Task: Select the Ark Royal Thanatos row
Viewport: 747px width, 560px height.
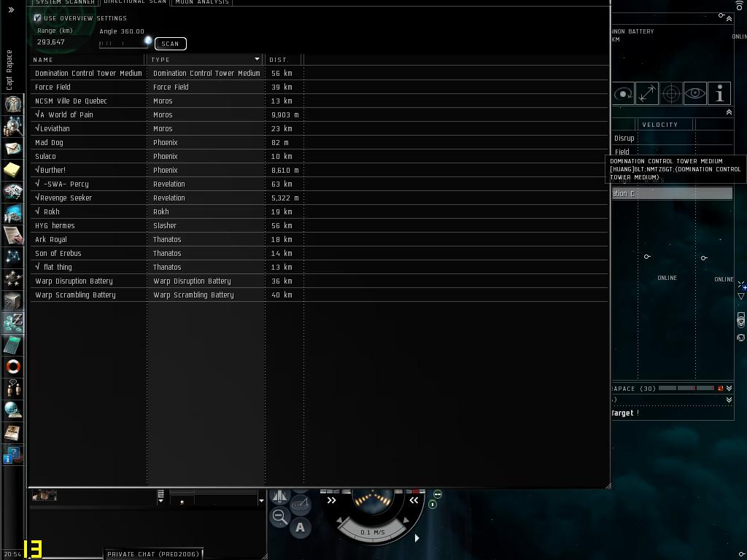Action: point(320,239)
